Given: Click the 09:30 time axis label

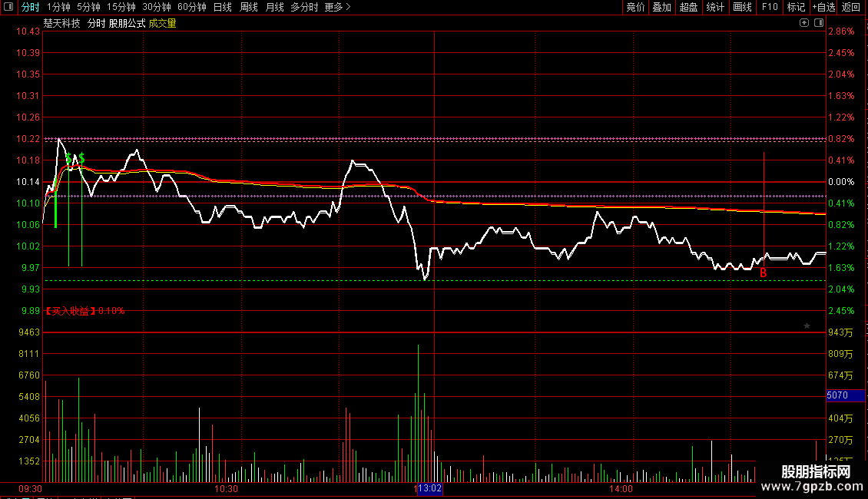Looking at the screenshot, I should click(x=30, y=489).
